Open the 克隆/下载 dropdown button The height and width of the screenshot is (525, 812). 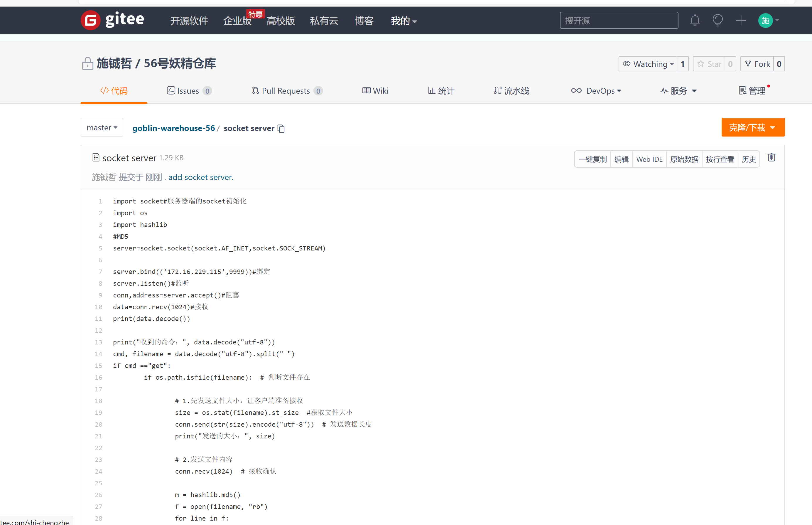point(753,127)
